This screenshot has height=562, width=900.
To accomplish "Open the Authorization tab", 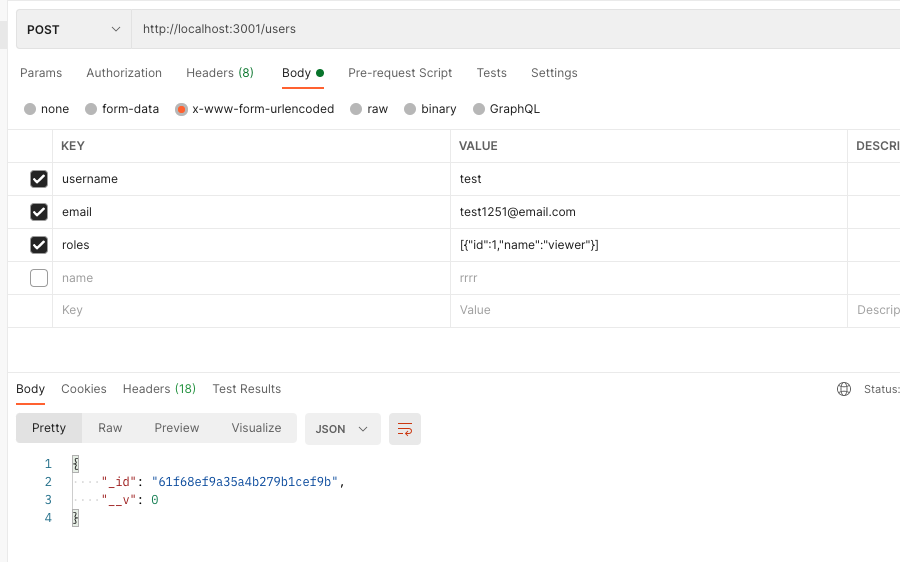I will point(124,73).
